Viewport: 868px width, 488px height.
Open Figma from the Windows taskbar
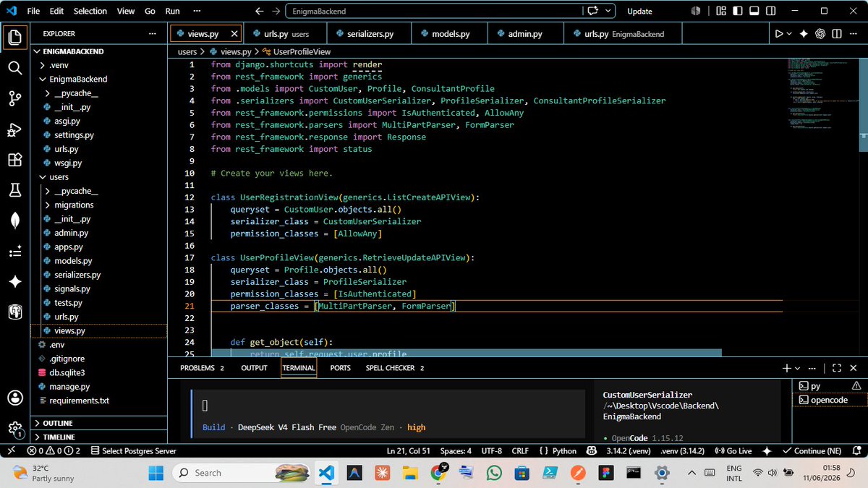coord(605,473)
